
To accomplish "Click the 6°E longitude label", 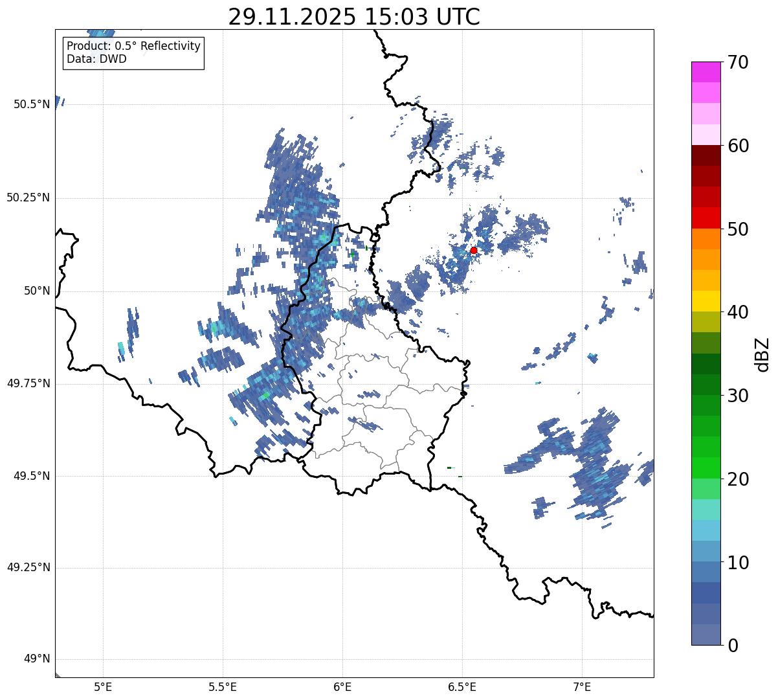I will (342, 687).
